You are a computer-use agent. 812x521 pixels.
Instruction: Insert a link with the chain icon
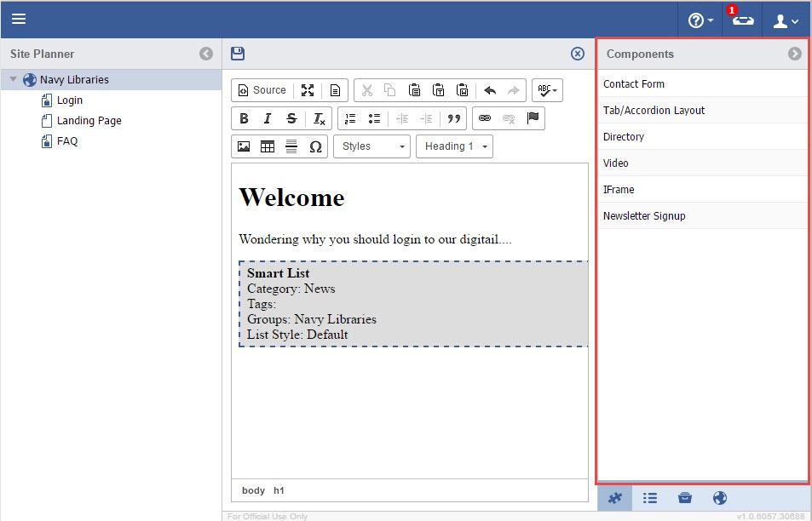click(x=485, y=118)
